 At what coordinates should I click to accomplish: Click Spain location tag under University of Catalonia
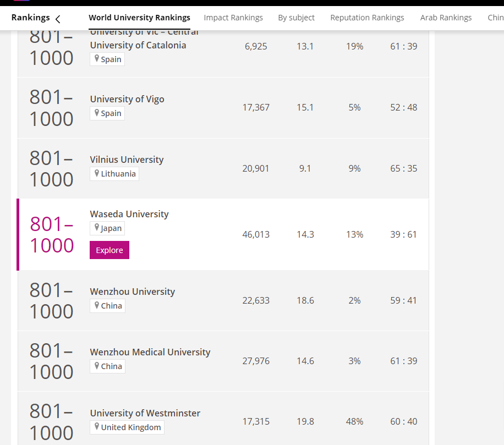click(107, 59)
